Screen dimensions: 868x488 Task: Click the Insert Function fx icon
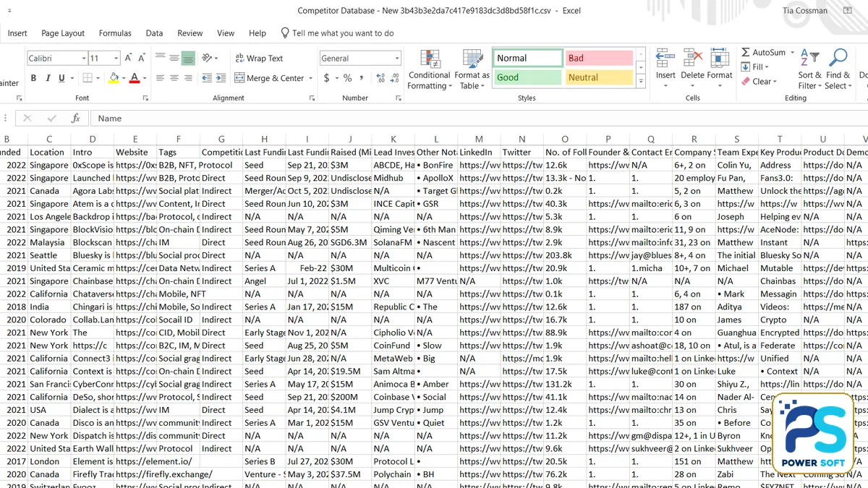[x=76, y=119]
